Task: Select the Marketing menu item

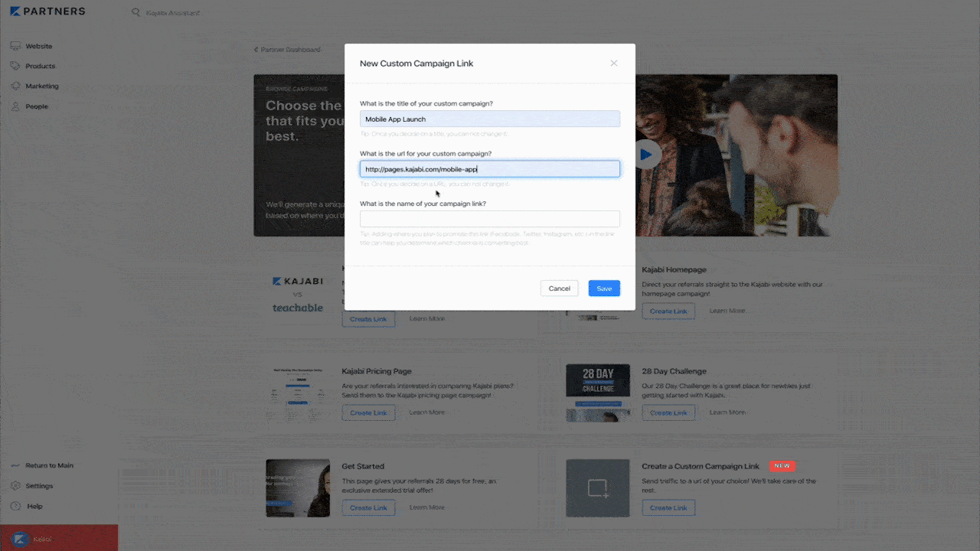Action: click(x=42, y=86)
